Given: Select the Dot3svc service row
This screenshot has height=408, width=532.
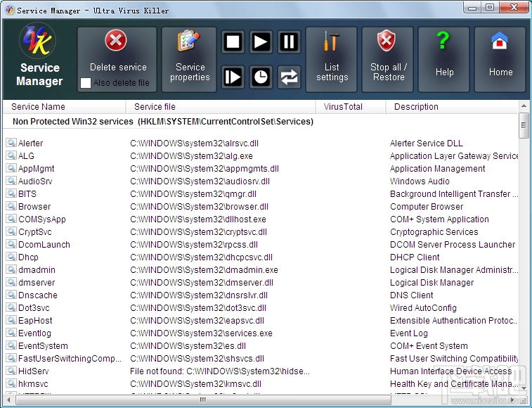Looking at the screenshot, I should pyautogui.click(x=261, y=308).
